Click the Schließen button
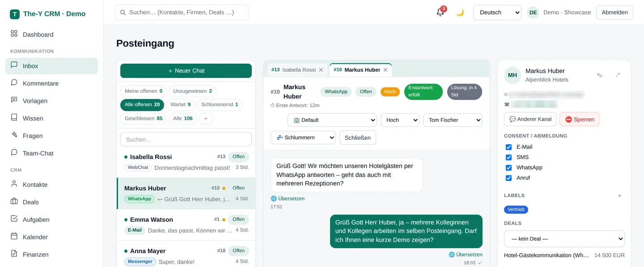The height and width of the screenshot is (267, 644). pyautogui.click(x=358, y=138)
